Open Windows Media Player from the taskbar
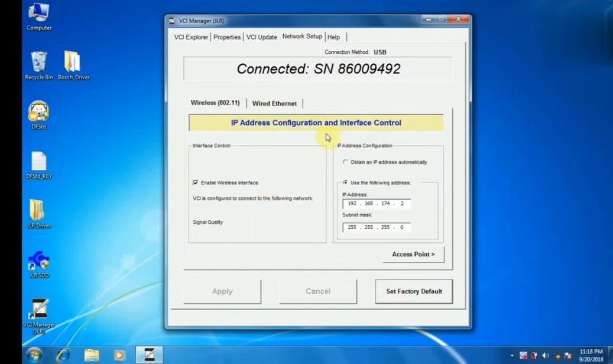The width and height of the screenshot is (613, 364). coord(119,355)
